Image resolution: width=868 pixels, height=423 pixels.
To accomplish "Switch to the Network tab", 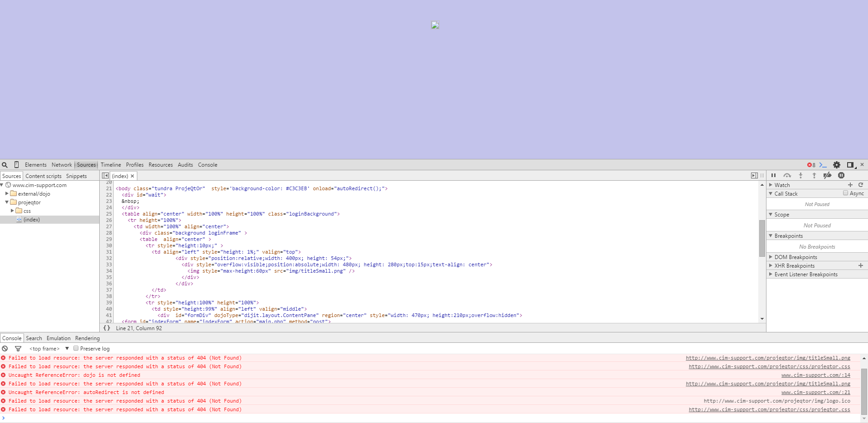I will (x=62, y=165).
